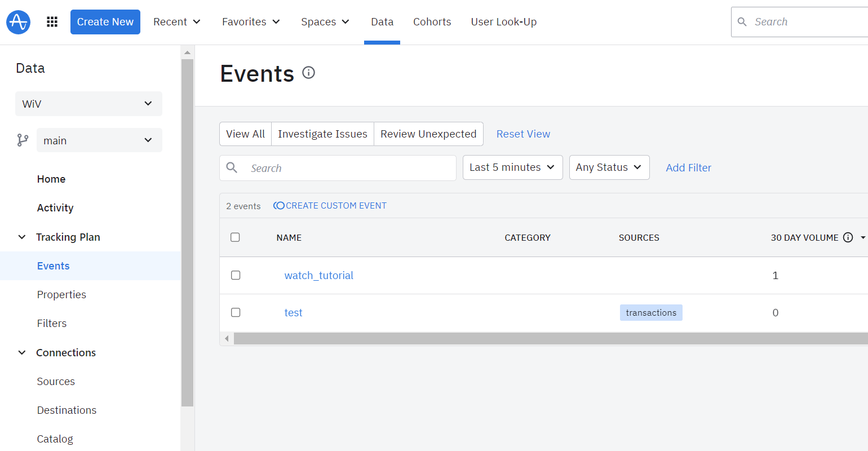The image size is (868, 451).
Task: Click Add Filter link
Action: [688, 167]
